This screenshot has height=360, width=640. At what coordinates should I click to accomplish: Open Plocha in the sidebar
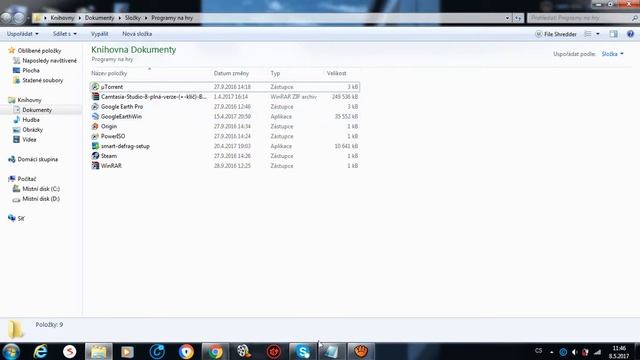pos(31,70)
